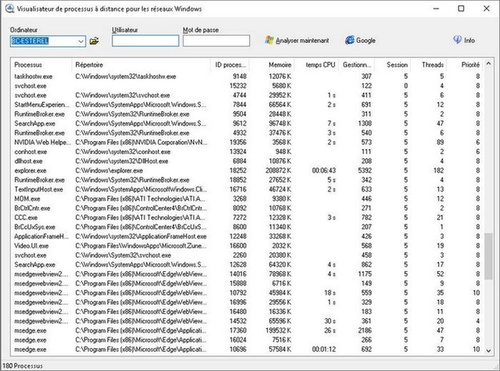Click the CPU time 00:06:43 cell
The width and height of the screenshot is (500, 371).
point(324,171)
